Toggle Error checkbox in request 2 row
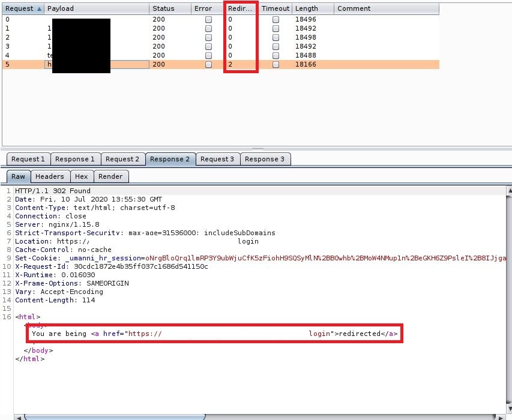 point(208,38)
